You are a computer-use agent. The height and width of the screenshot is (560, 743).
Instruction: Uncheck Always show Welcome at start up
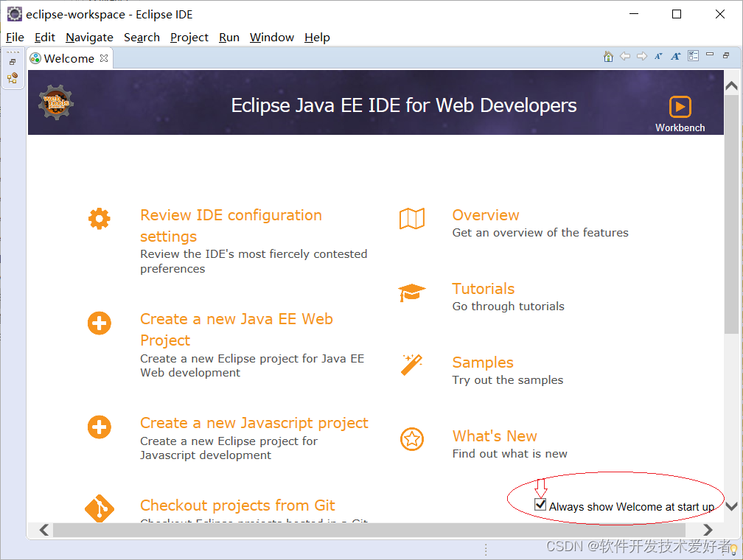pyautogui.click(x=540, y=504)
